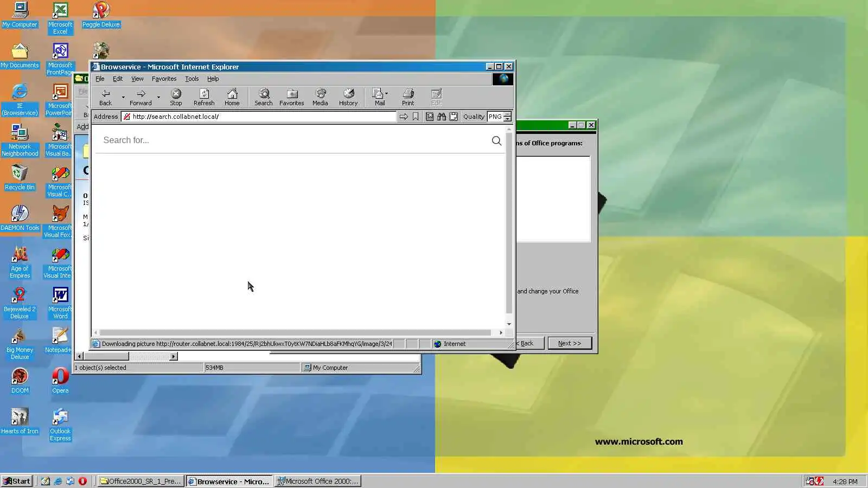
Task: Select the Recycle Bin desktop icon
Action: tap(20, 177)
